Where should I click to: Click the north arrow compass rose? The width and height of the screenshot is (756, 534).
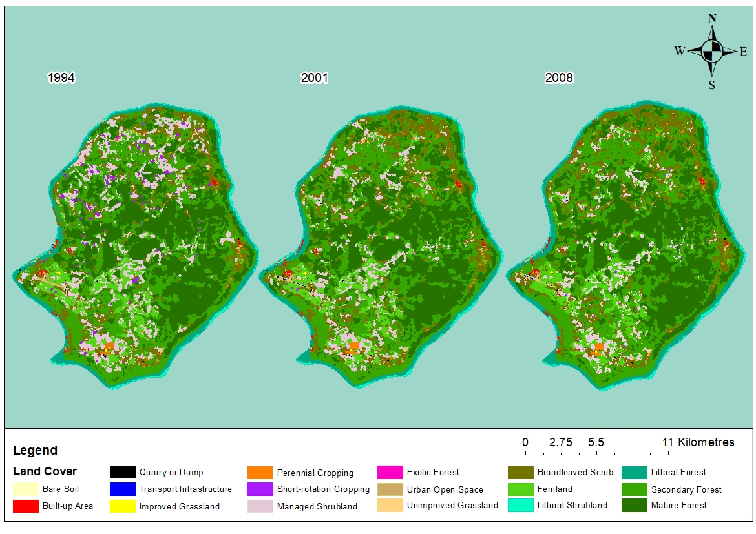tap(711, 51)
